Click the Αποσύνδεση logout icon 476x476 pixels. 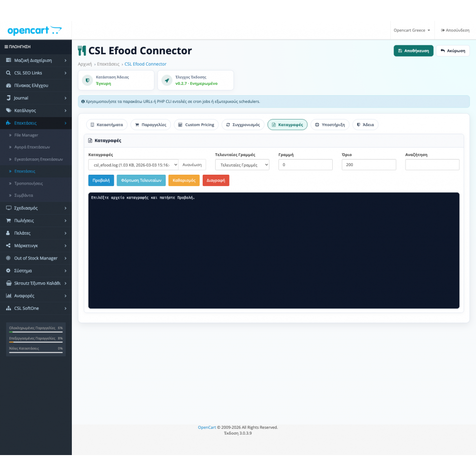[x=443, y=30]
